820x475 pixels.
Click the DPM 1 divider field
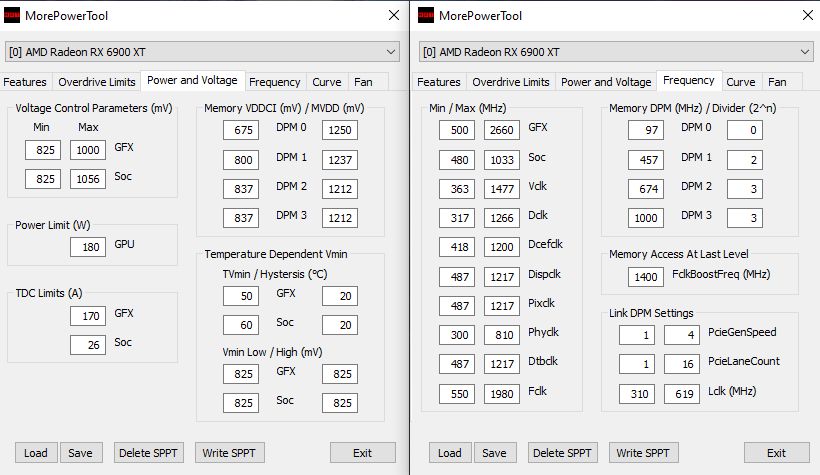(745, 160)
